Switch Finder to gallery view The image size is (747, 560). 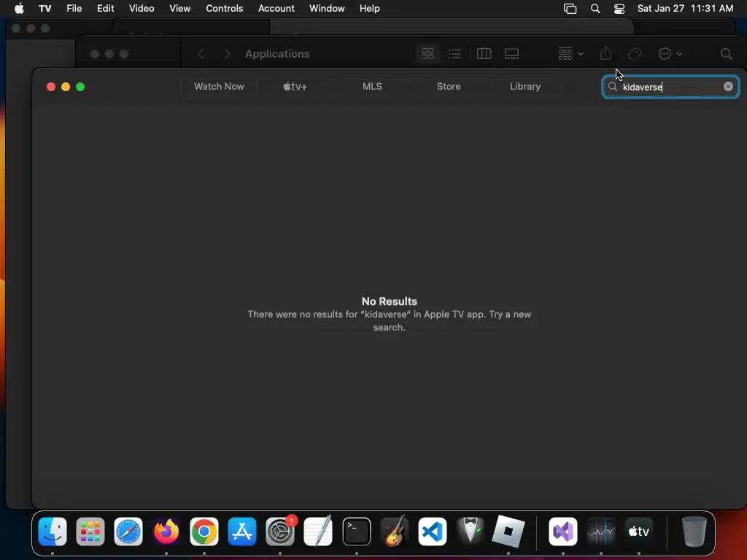(x=511, y=53)
